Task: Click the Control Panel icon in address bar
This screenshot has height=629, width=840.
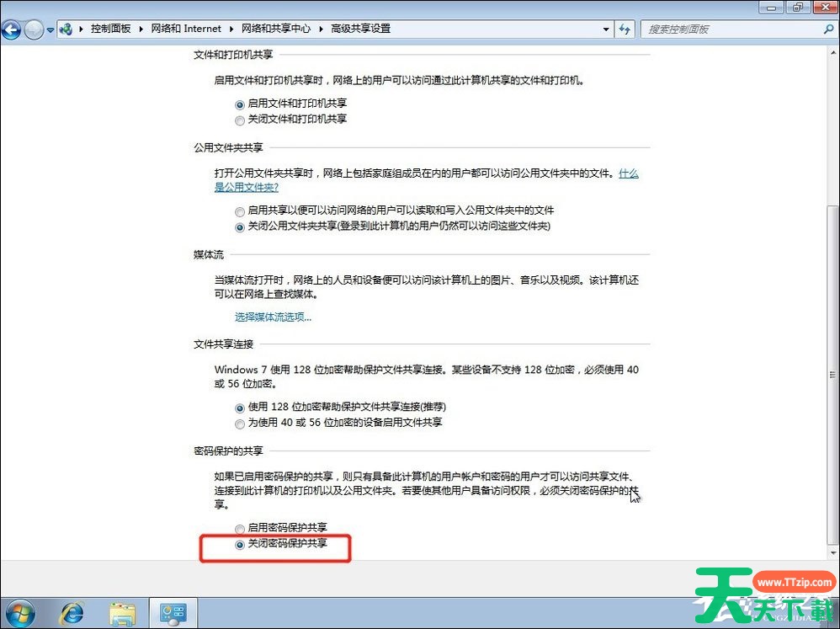Action: click(66, 29)
